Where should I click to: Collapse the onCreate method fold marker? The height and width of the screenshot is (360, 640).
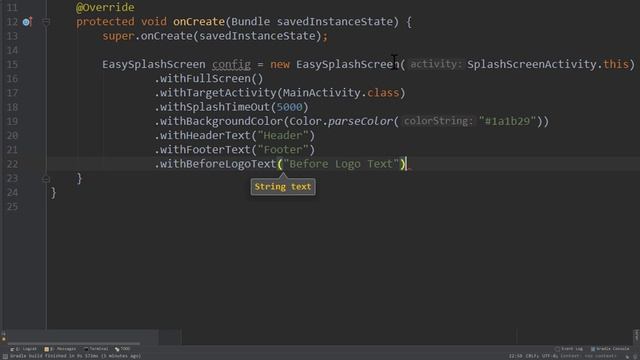click(46, 22)
